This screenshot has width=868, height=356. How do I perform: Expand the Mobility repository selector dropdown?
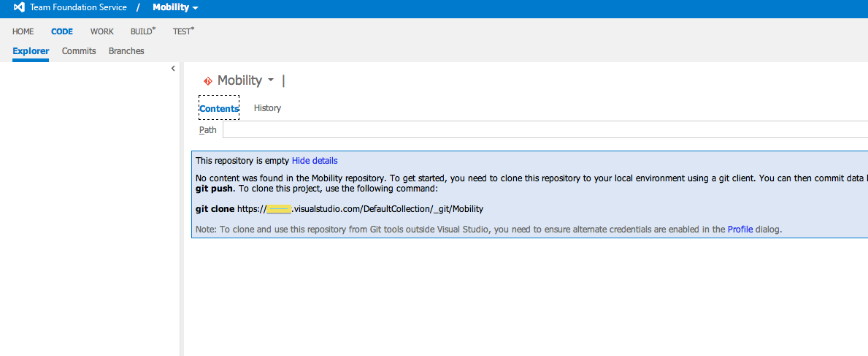coord(270,80)
